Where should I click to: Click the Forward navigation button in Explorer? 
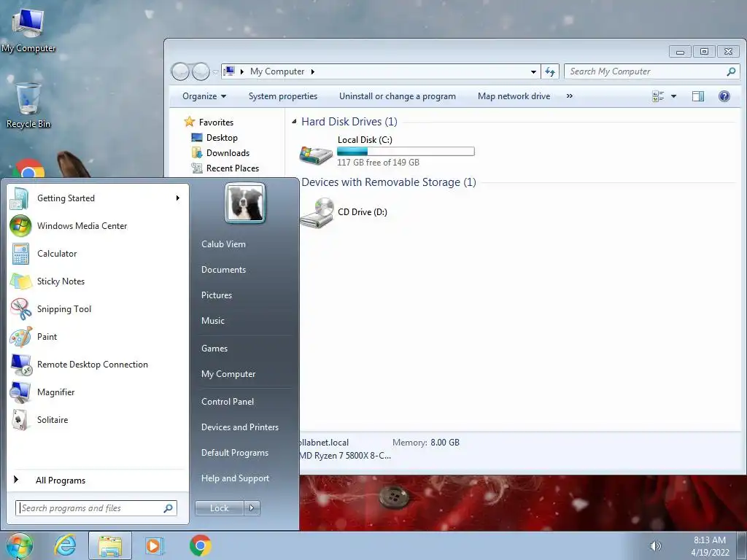201,71
